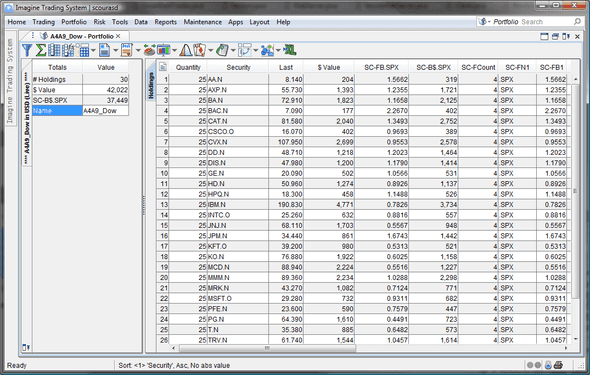Select the A4A9_Dow name value cell
The image size is (590, 375).
[105, 111]
